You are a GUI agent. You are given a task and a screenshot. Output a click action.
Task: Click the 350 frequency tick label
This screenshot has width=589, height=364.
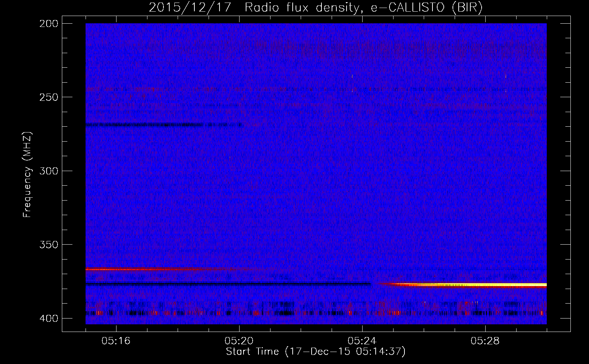coord(48,244)
